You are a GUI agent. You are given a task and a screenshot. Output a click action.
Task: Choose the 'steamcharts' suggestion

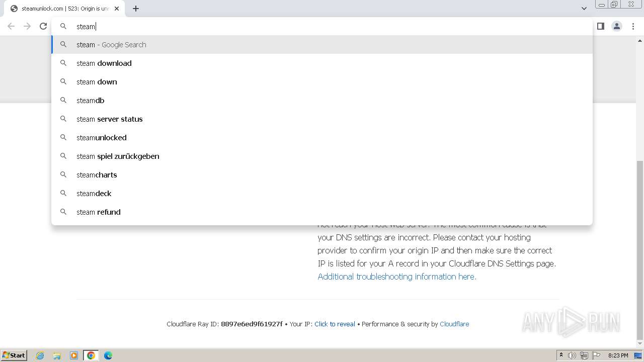(x=322, y=175)
